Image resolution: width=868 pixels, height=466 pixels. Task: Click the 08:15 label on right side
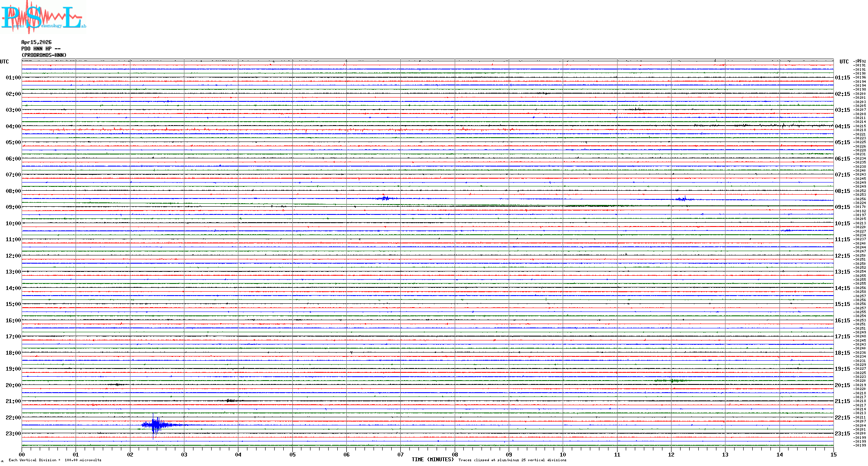click(842, 191)
